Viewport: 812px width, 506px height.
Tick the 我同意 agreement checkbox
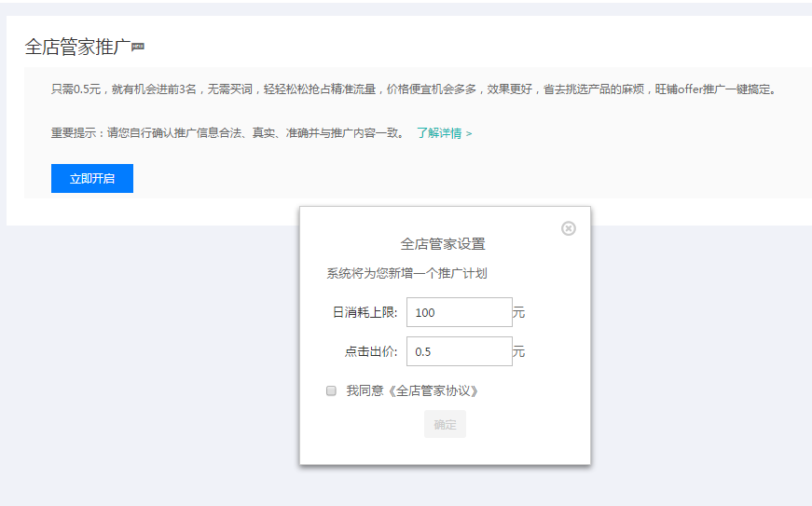coord(331,391)
